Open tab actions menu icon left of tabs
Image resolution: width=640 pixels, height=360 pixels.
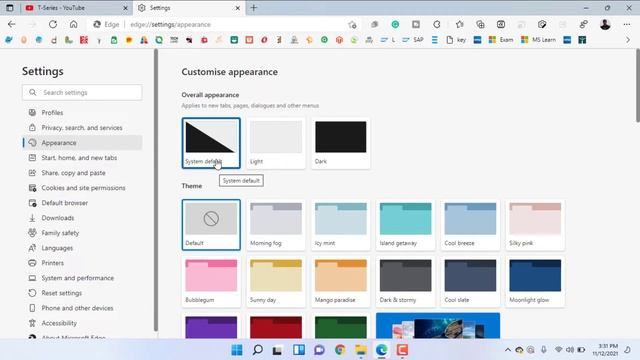pos(10,8)
